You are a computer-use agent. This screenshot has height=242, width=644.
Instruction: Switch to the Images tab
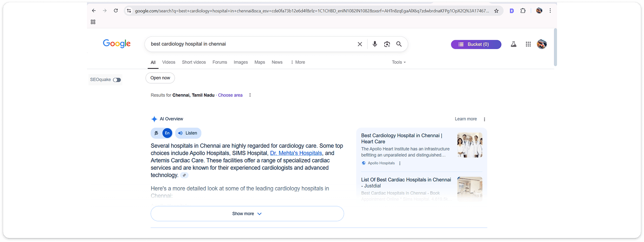pyautogui.click(x=241, y=62)
